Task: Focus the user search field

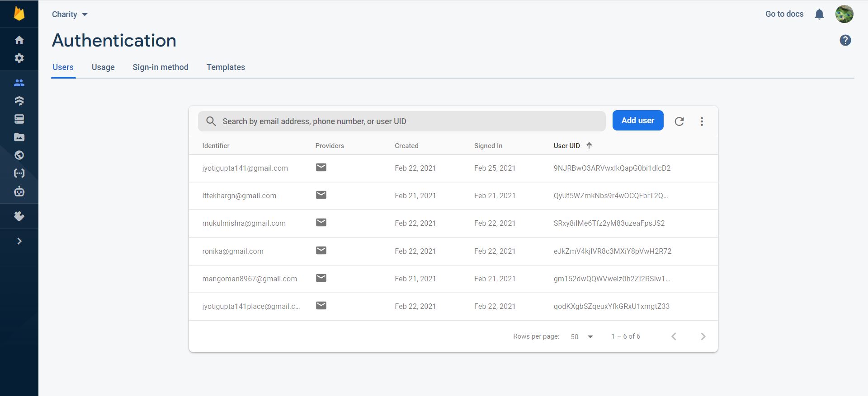Action: click(x=401, y=121)
